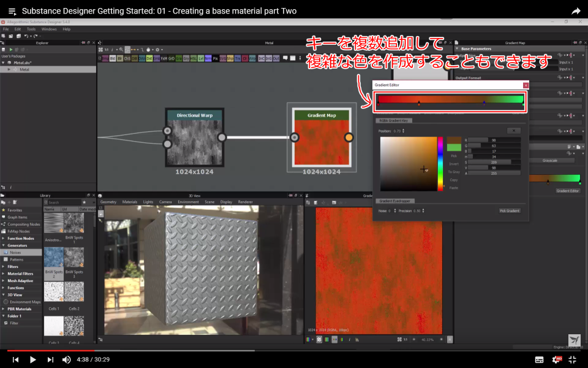Screen dimensions: 588x368
Task: Add a Sharpen (Shp) node
Action: [x=230, y=59]
